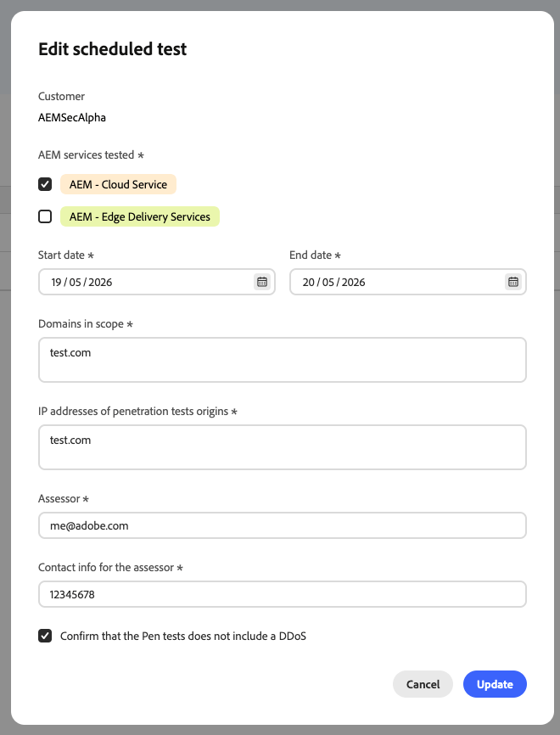Select the End date field showing 20/05/2026

[408, 282]
